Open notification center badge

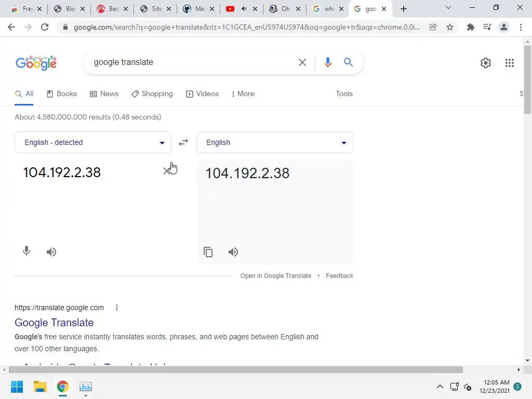[x=517, y=387]
